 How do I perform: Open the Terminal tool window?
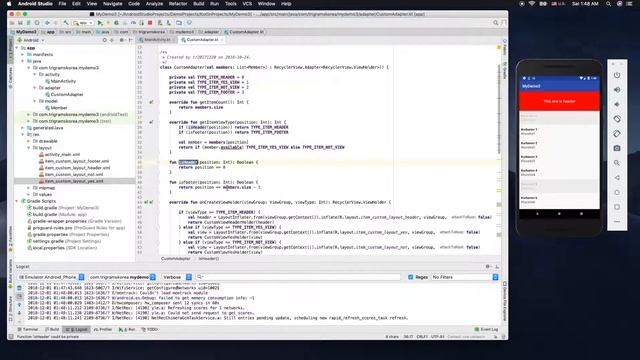(28, 329)
